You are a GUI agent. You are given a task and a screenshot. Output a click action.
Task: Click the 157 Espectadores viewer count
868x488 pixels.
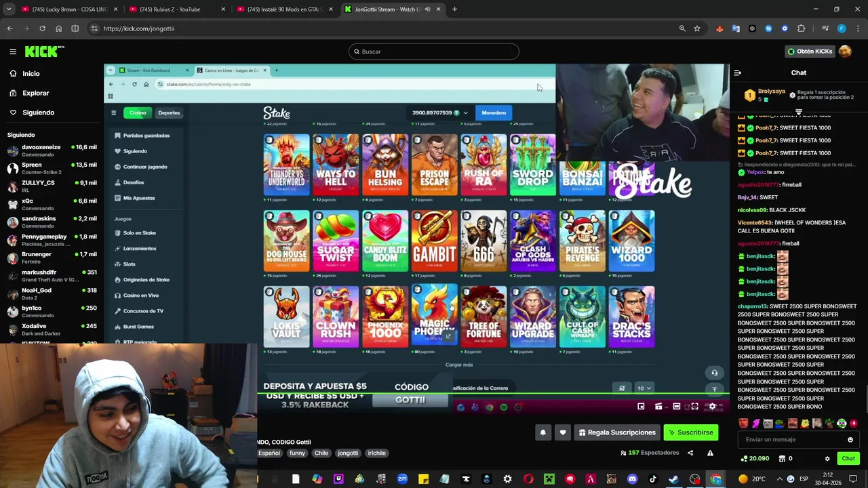(x=650, y=453)
